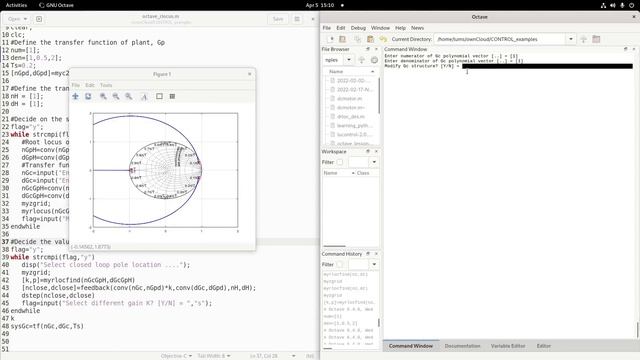Expand Command History filter dropdown

tap(374, 264)
